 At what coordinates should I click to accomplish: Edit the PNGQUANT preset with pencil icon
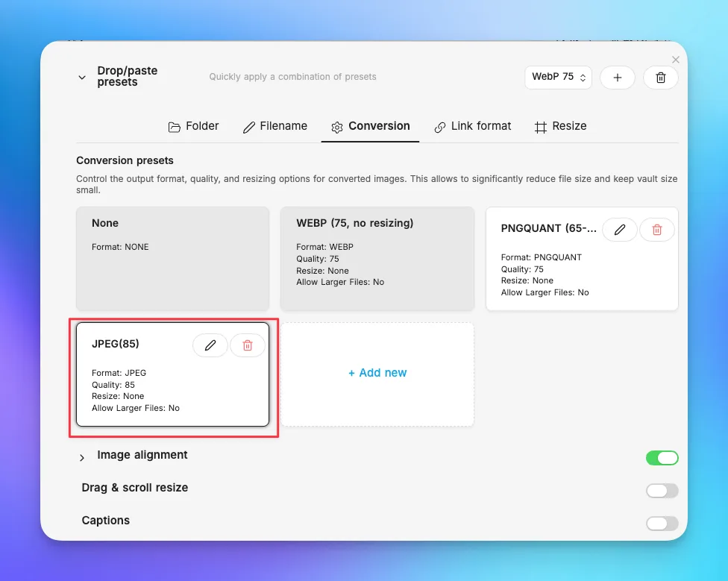point(619,230)
